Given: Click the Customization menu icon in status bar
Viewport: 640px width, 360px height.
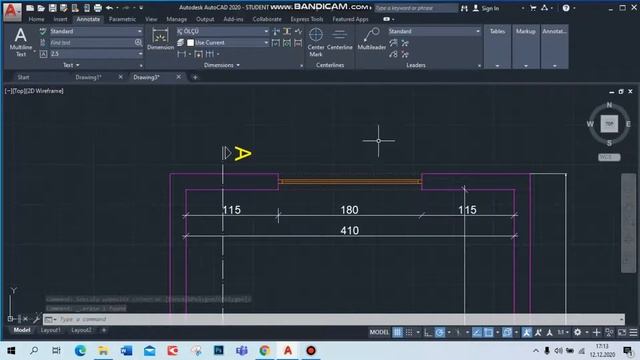Looking at the screenshot, I should click(x=633, y=333).
